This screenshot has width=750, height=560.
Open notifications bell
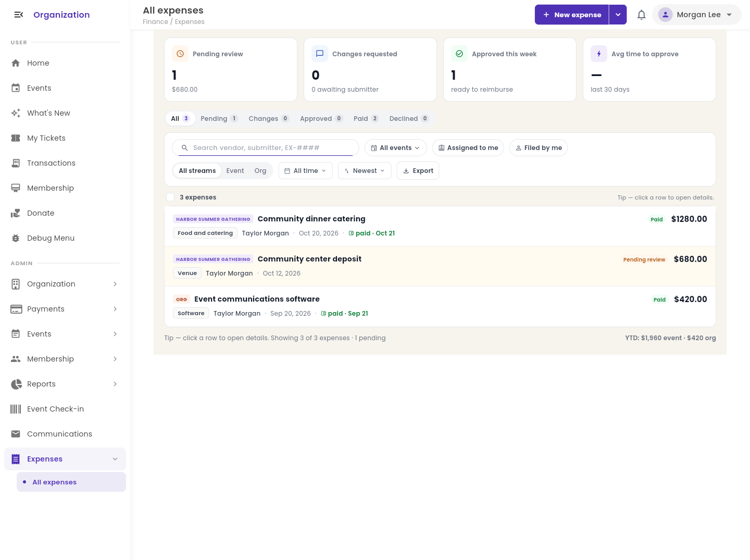coord(642,15)
